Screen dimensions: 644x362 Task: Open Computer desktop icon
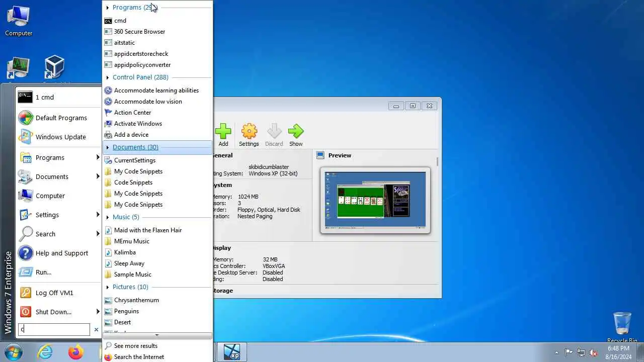pyautogui.click(x=19, y=22)
